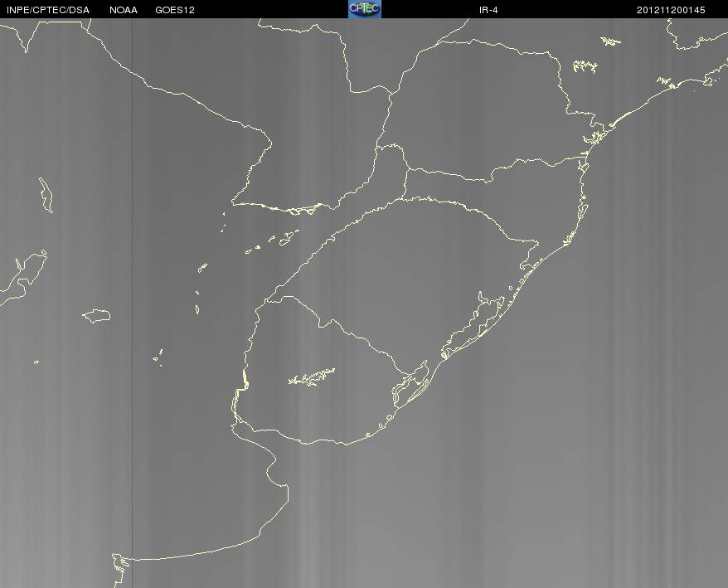Click the NOAA text in header
This screenshot has height=588, width=728.
124,10
